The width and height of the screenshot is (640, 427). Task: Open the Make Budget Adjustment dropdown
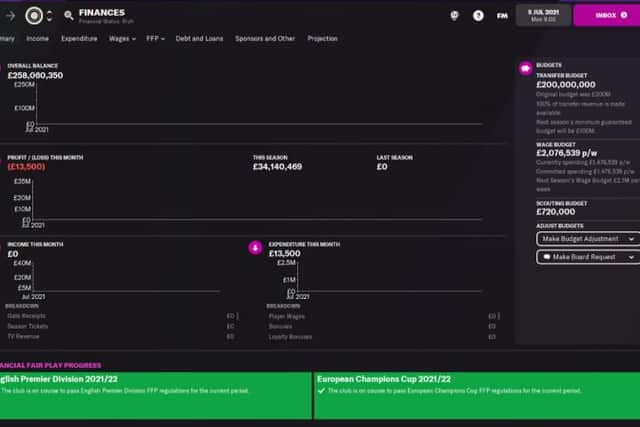pos(588,239)
